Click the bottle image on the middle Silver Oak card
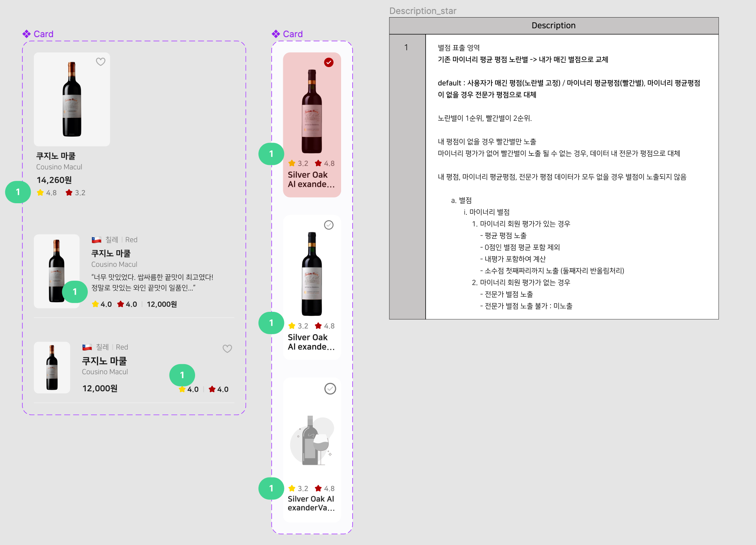 point(312,273)
